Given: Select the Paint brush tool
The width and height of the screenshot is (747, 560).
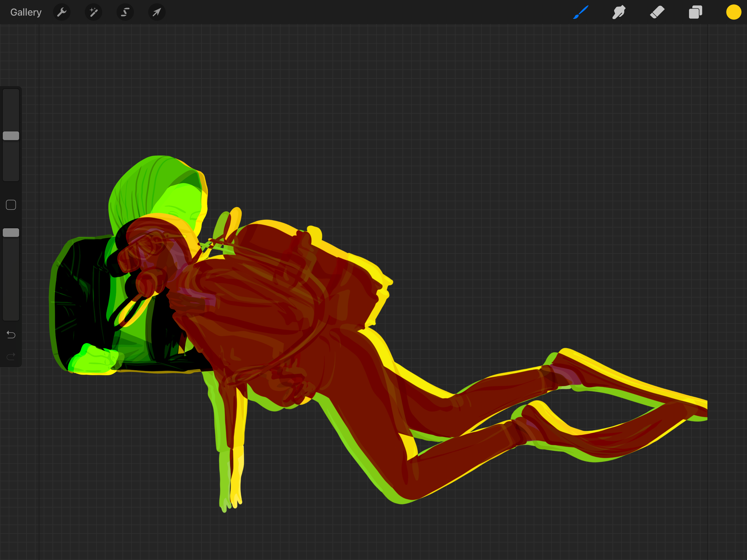Looking at the screenshot, I should click(x=581, y=12).
